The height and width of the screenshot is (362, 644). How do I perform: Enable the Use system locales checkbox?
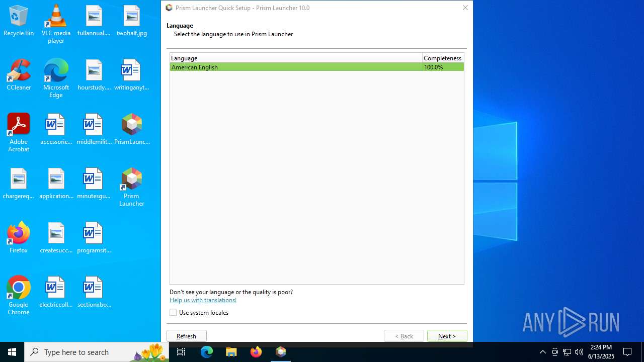(x=173, y=312)
